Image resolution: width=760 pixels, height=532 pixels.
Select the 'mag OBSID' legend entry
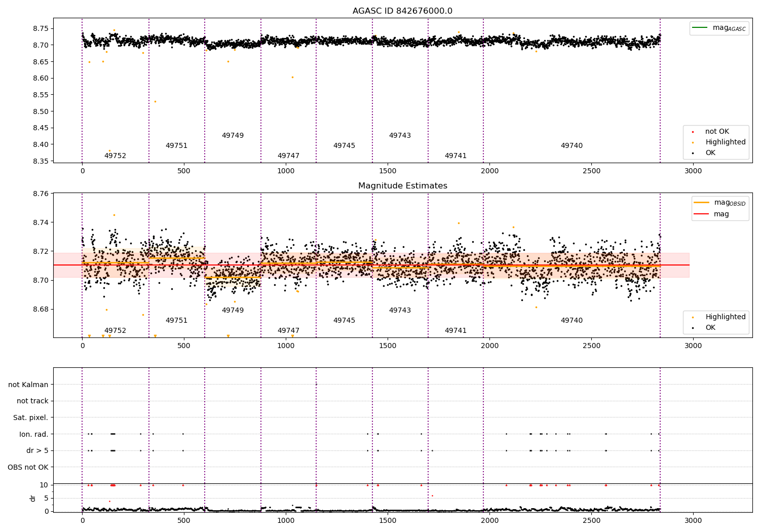tap(720, 203)
